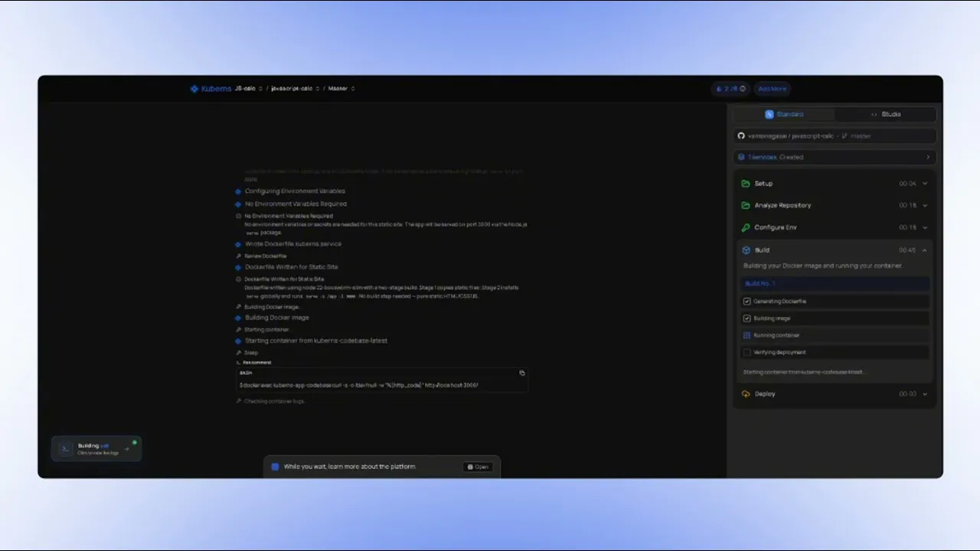Click the Running container spinner icon
The width and height of the screenshot is (980, 551).
(747, 335)
